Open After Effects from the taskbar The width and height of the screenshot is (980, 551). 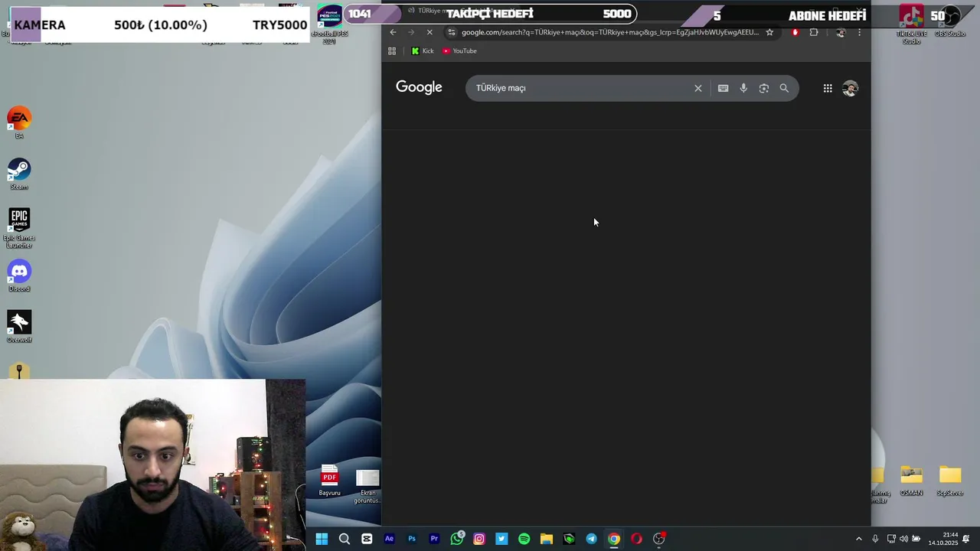pyautogui.click(x=389, y=539)
